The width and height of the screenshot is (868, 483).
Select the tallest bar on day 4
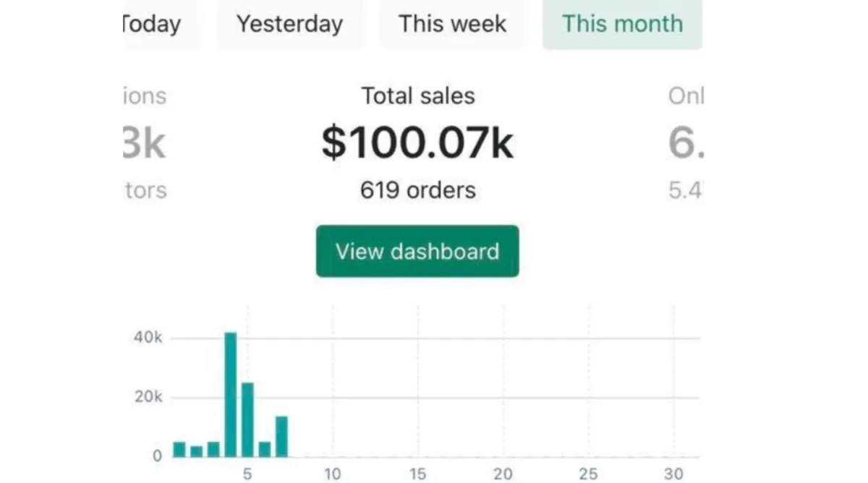(231, 395)
